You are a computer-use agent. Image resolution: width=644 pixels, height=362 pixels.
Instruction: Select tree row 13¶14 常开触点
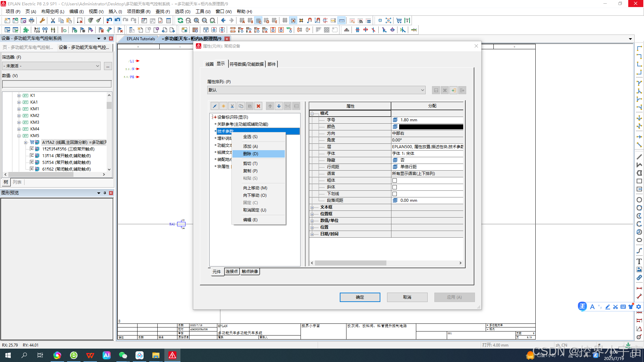click(x=66, y=156)
